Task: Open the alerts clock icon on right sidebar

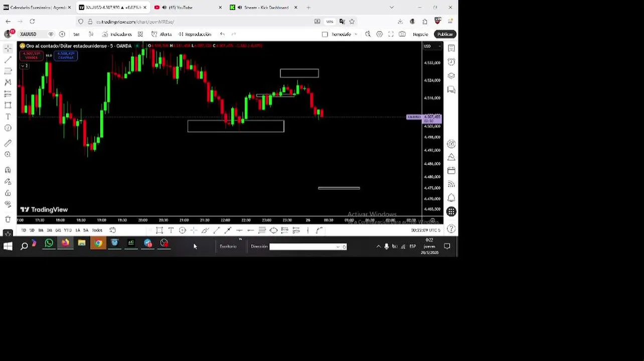Action: pos(451,62)
